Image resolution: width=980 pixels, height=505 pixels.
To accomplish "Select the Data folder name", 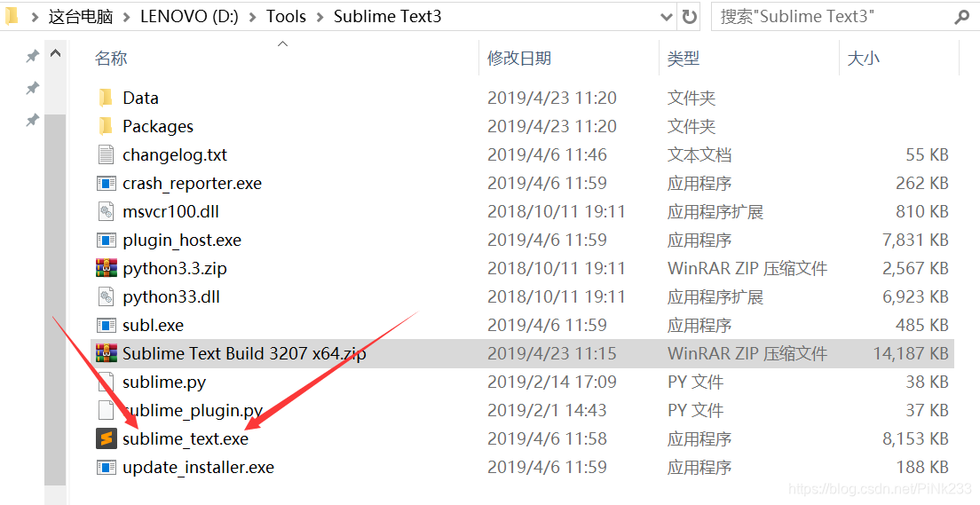I will point(140,99).
